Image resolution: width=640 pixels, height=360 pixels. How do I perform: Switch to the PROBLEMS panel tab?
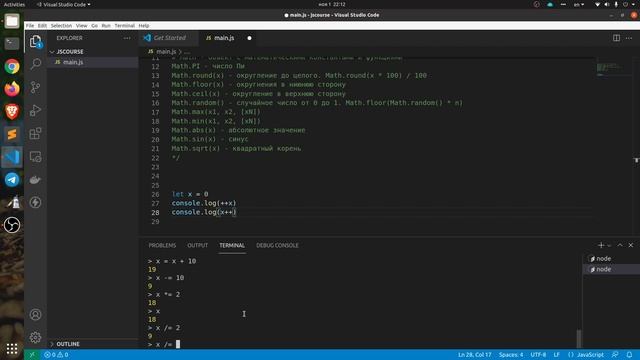(x=162, y=245)
